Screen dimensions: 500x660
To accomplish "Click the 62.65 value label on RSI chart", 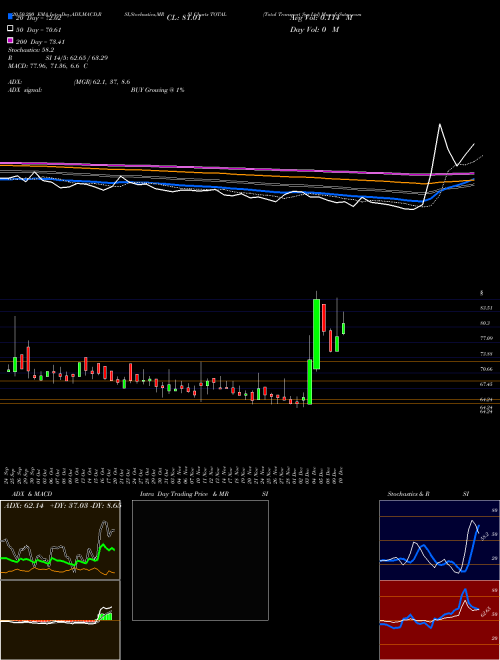I will point(484,611).
